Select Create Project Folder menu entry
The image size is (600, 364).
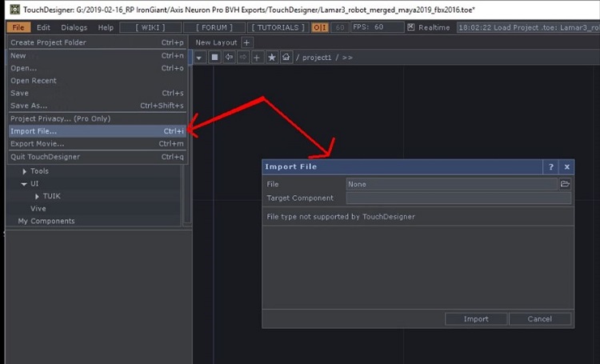click(97, 42)
